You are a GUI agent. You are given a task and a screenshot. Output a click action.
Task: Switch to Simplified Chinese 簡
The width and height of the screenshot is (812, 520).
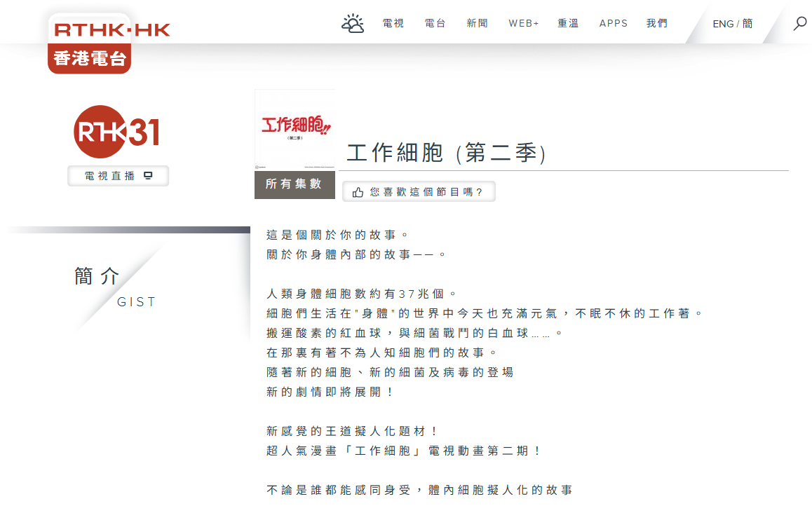[747, 24]
